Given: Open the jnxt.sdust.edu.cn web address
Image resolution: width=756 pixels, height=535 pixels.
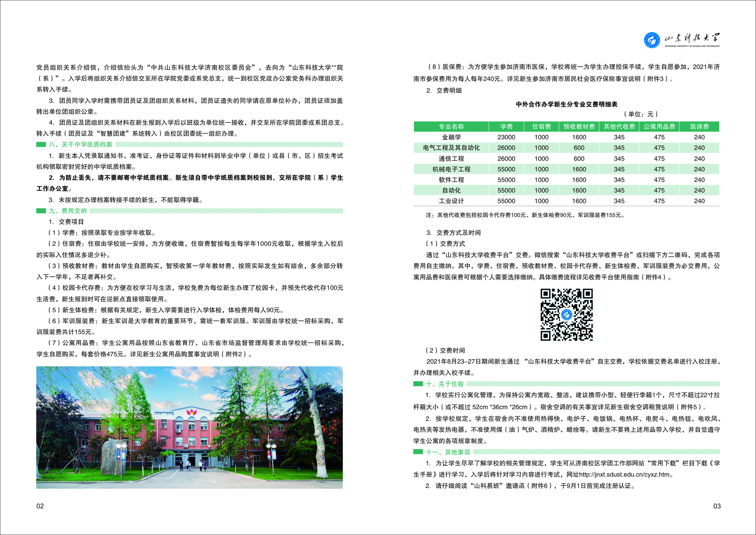Looking at the screenshot, I should coord(624,474).
